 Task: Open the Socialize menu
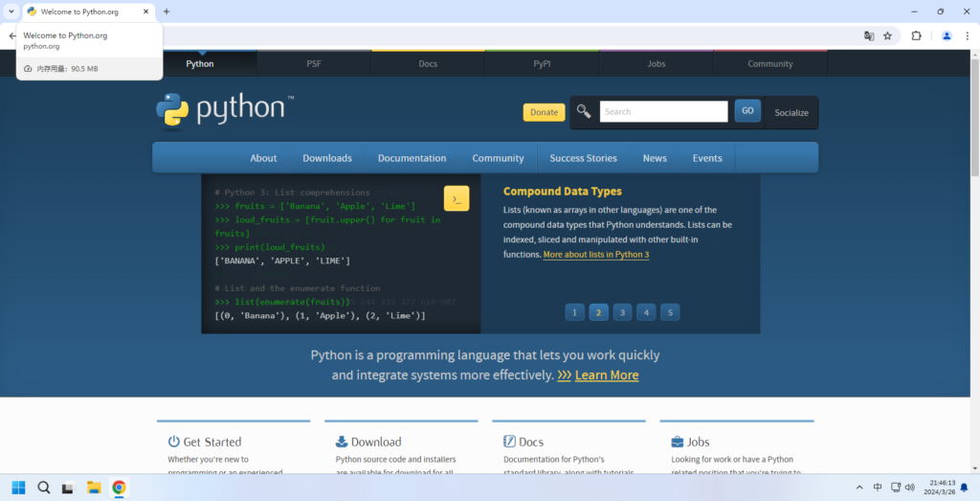791,113
